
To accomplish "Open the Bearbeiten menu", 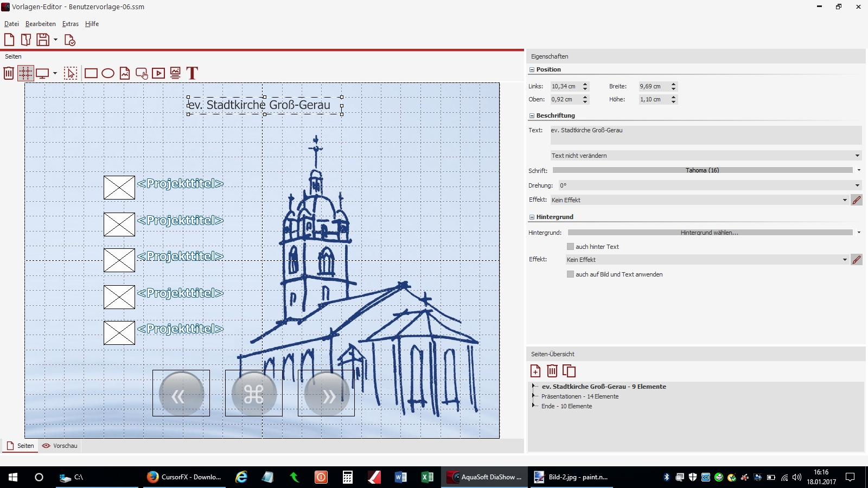I will click(x=41, y=24).
